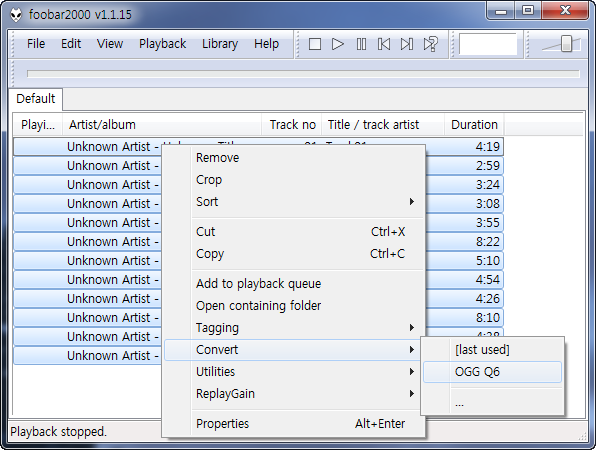Click the Stop playback button
The height and width of the screenshot is (450, 596).
[315, 44]
